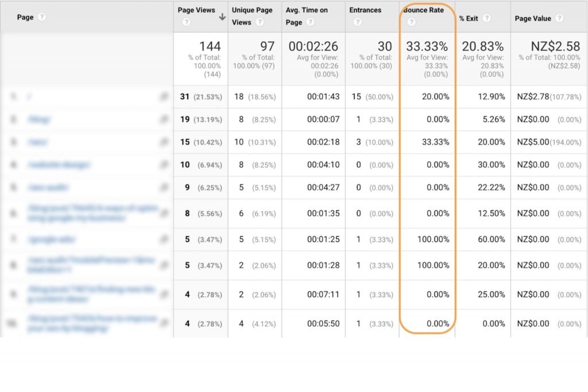Select the unique views cell 6 (6.19%)

[x=257, y=214]
